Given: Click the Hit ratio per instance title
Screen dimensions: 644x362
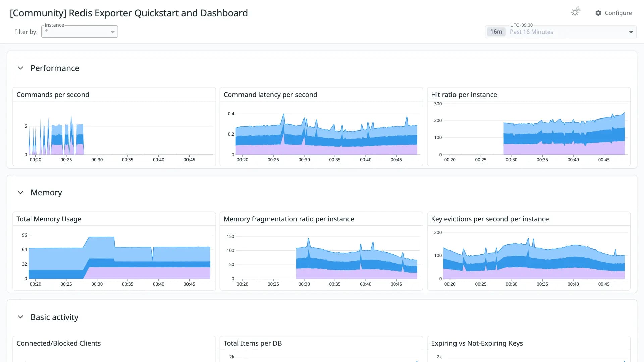Looking at the screenshot, I should tap(464, 95).
